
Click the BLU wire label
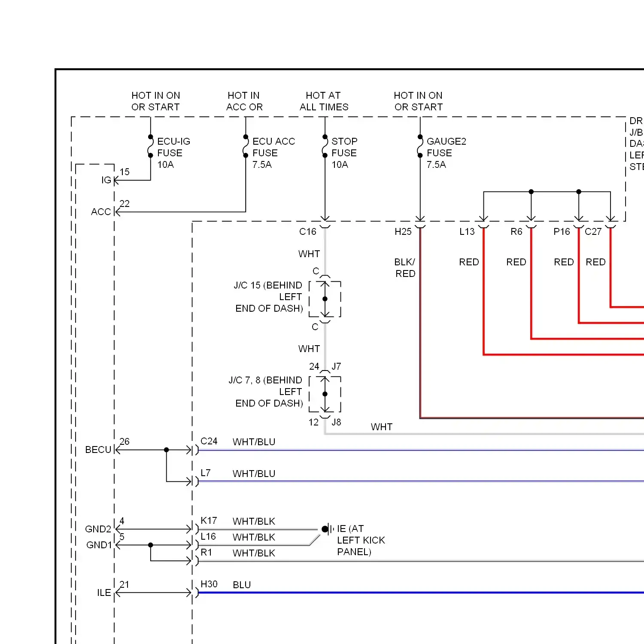point(242,585)
